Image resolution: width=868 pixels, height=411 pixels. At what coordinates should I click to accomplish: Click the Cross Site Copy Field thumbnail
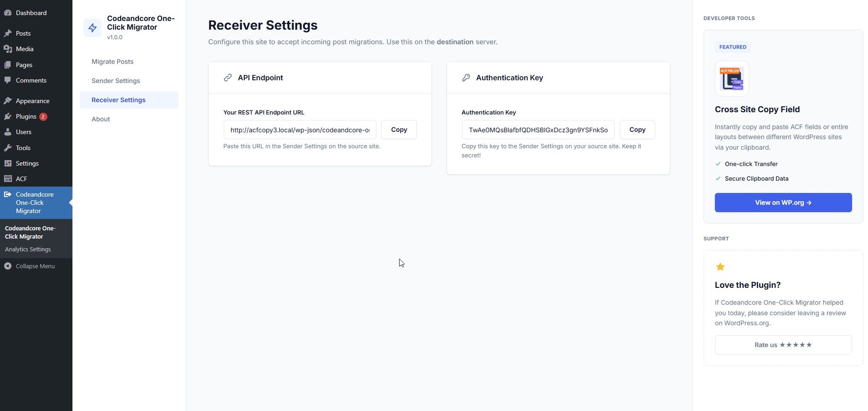(732, 78)
